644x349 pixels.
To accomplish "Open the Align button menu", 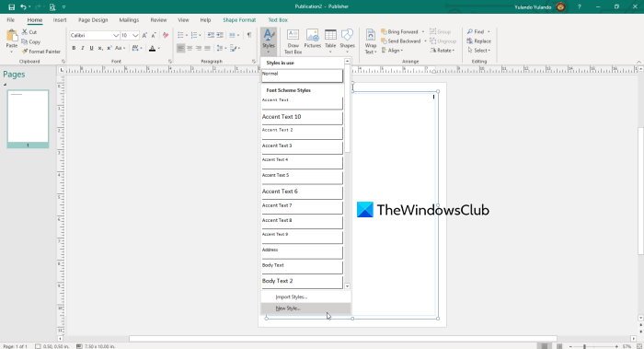I will click(x=392, y=50).
